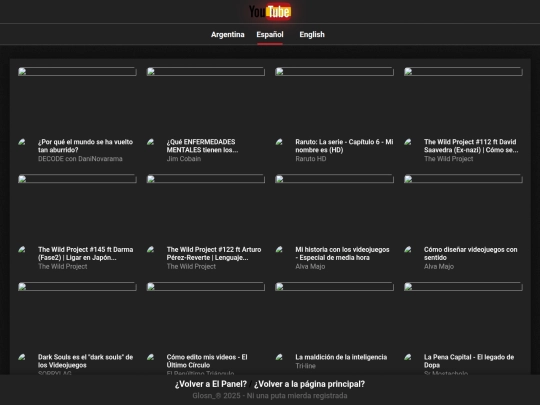Follow ¿Volver a la página principal? link
The height and width of the screenshot is (405, 540).
click(x=309, y=384)
